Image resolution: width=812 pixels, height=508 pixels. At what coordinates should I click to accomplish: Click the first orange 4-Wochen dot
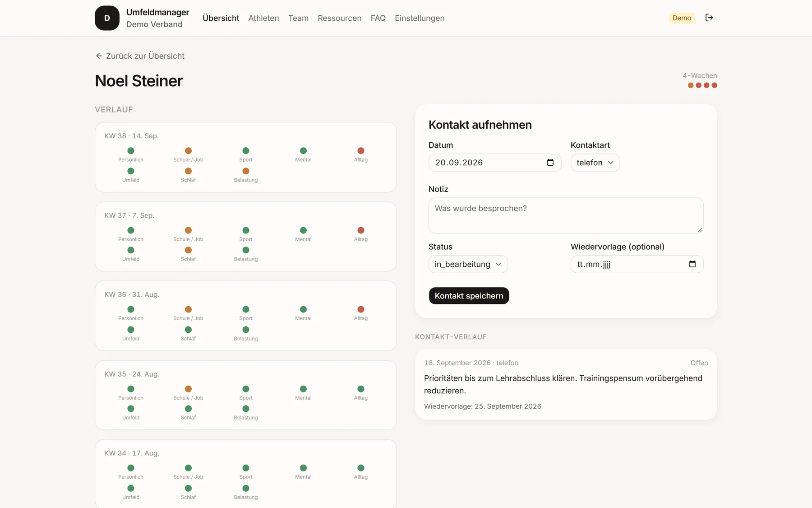click(x=691, y=85)
